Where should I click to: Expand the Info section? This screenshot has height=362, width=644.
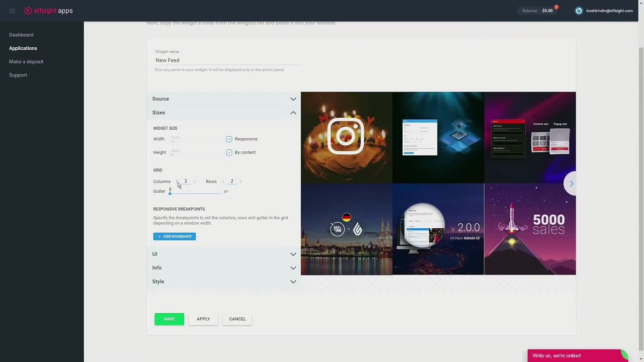pos(224,267)
